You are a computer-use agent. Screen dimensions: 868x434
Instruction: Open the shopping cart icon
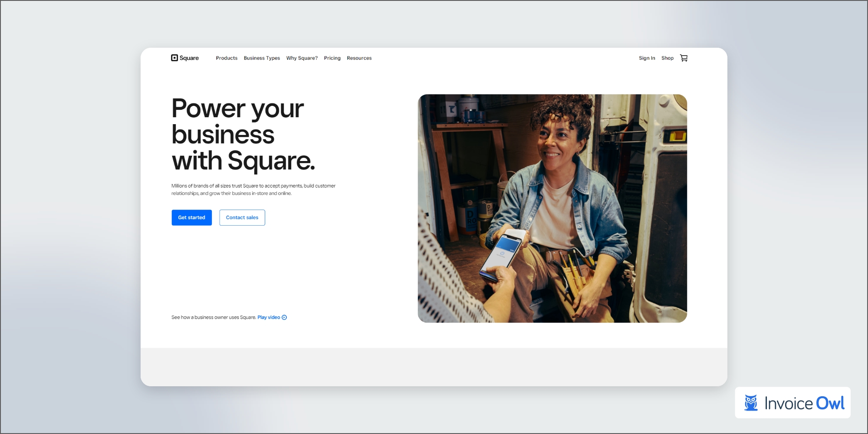pyautogui.click(x=684, y=58)
